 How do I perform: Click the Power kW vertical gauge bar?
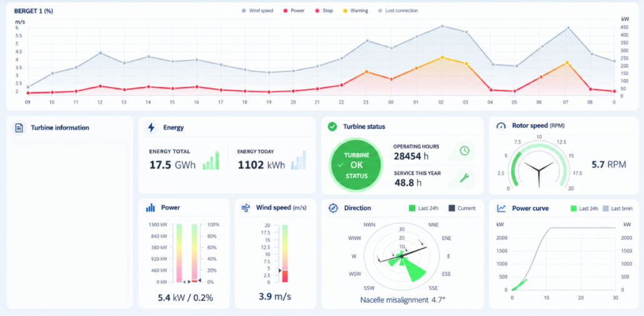[179, 253]
